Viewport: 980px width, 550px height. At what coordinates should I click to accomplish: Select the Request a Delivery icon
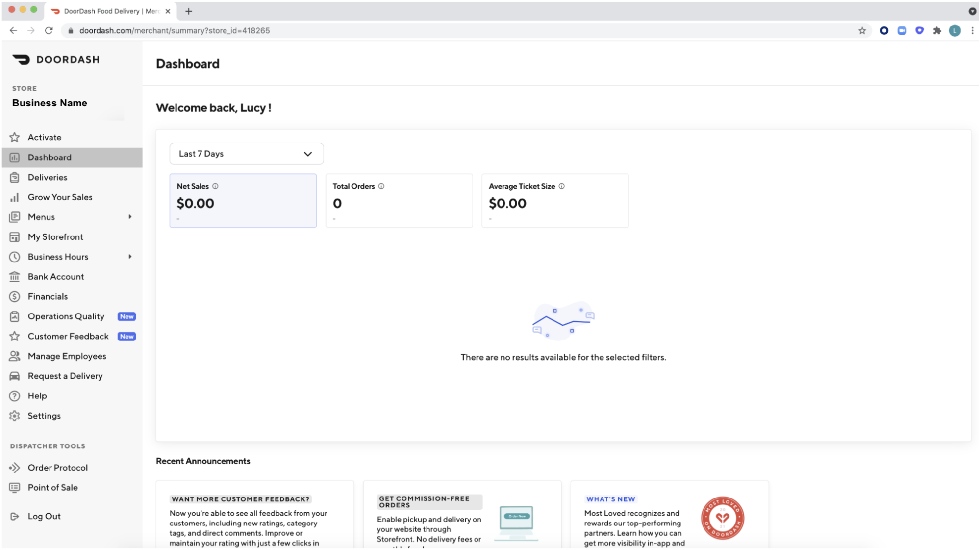click(15, 375)
